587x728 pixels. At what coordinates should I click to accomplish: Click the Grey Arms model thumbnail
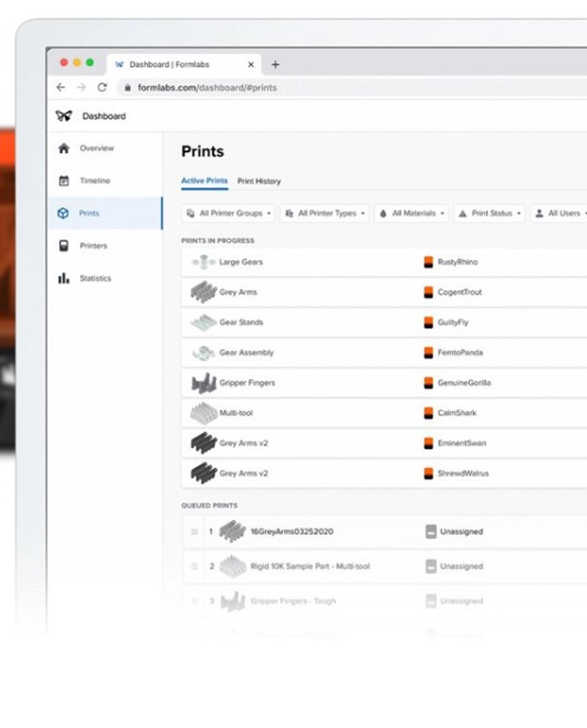(203, 292)
